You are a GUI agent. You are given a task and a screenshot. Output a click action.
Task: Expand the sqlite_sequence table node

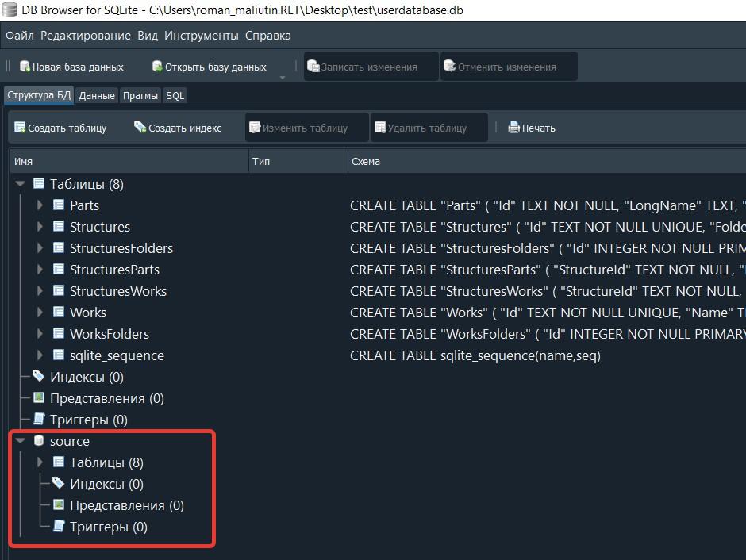40,355
